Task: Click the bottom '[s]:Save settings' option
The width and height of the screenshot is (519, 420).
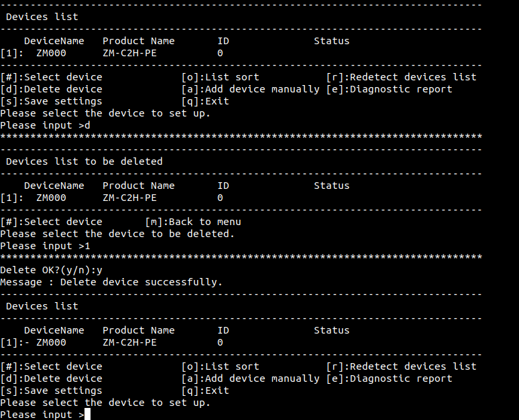Action: (52, 391)
